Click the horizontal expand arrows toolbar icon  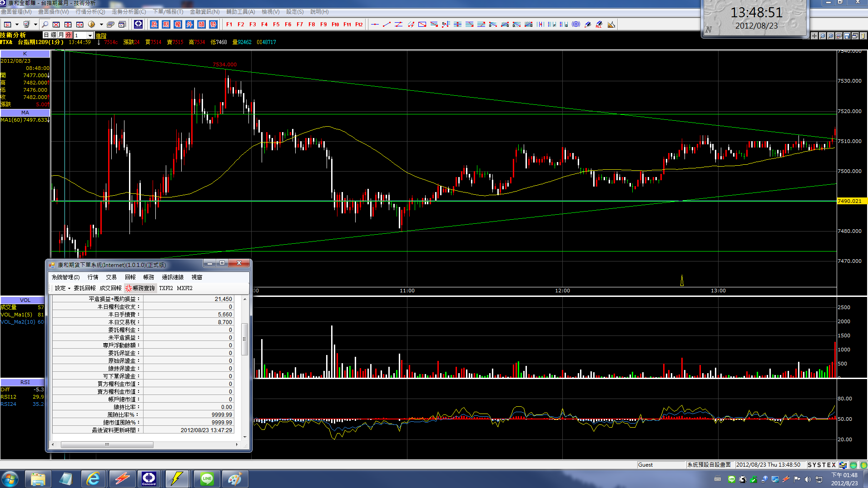(80, 25)
